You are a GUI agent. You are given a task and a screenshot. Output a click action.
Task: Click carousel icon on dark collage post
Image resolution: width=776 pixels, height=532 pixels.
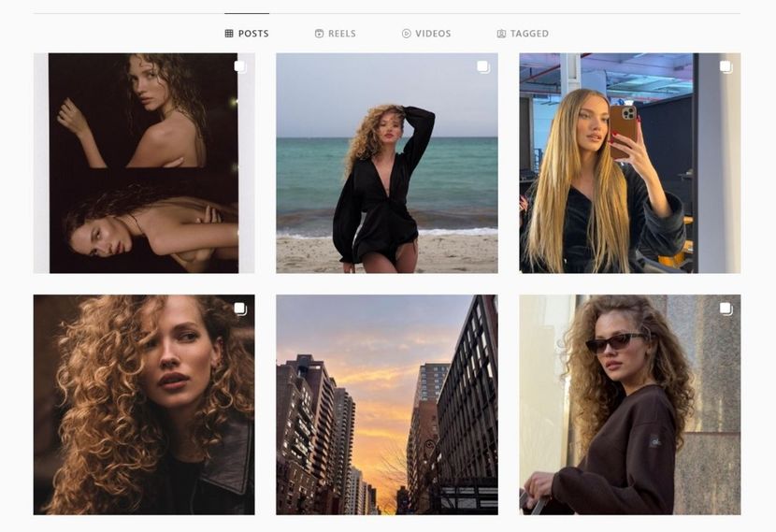tap(239, 66)
